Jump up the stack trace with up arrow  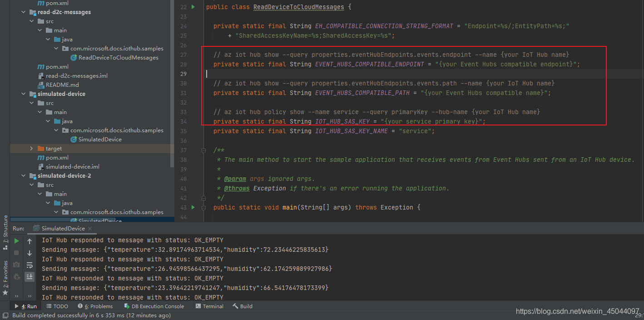tap(30, 241)
